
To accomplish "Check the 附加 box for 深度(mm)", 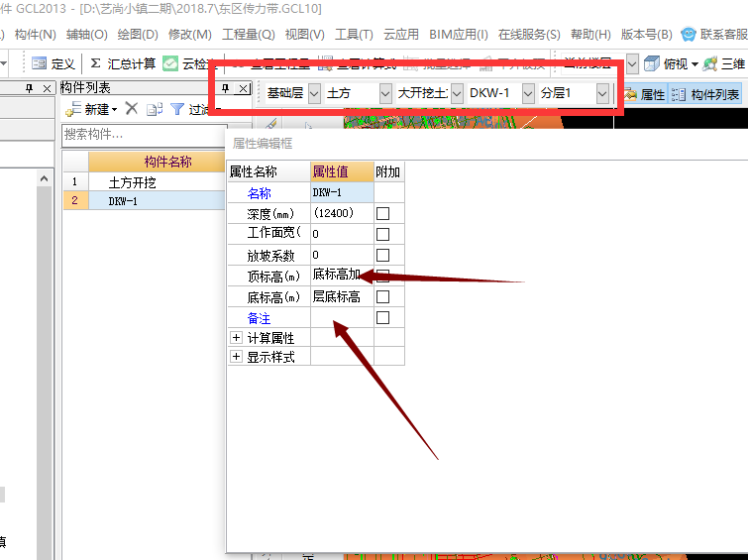I will [x=382, y=213].
